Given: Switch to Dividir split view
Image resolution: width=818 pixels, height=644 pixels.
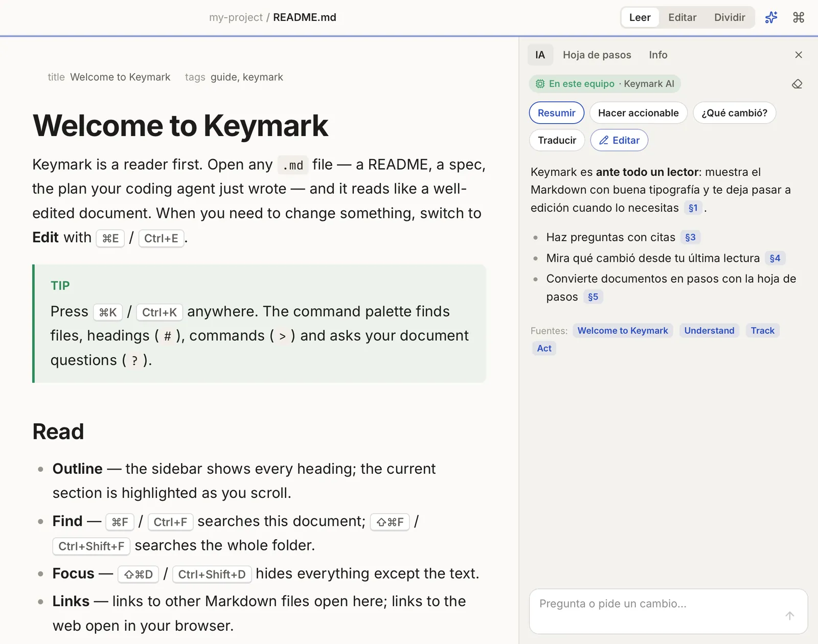Looking at the screenshot, I should [730, 17].
